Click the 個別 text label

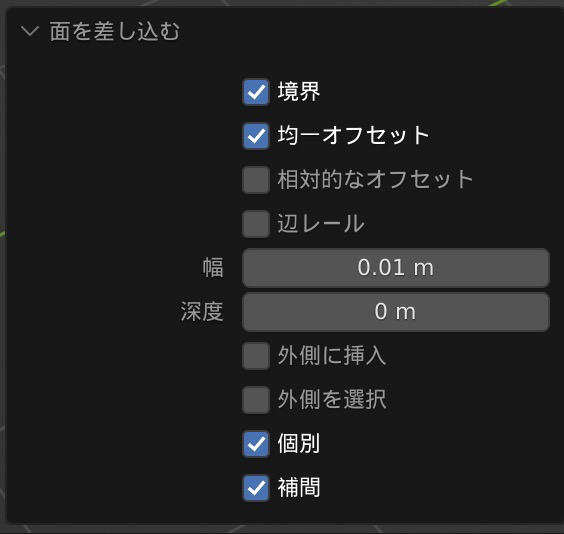coord(299,443)
